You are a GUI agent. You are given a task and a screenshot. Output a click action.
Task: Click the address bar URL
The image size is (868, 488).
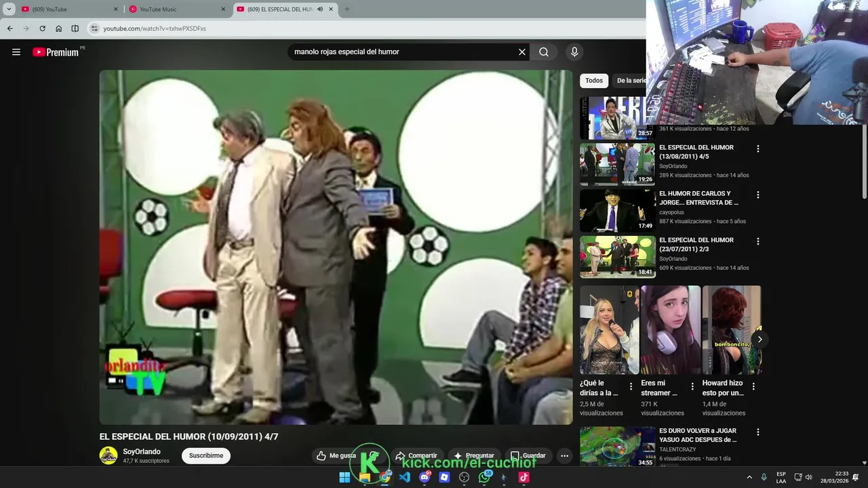[x=155, y=28]
